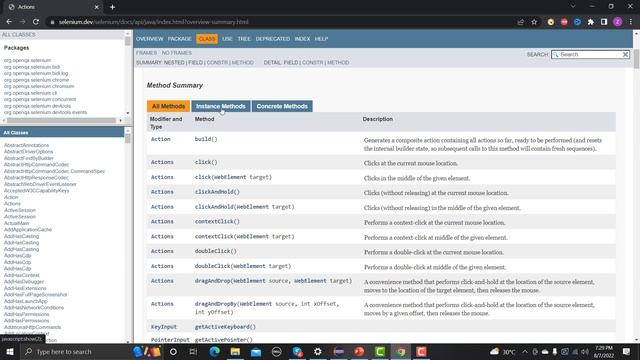Image resolution: width=640 pixels, height=360 pixels.
Task: Open the Dell icon on taskbar
Action: point(276,351)
